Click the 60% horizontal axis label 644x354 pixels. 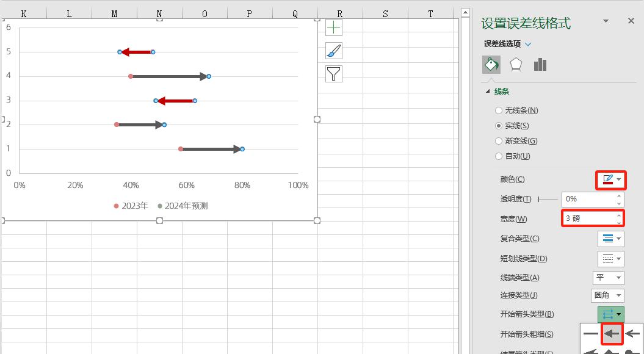186,185
